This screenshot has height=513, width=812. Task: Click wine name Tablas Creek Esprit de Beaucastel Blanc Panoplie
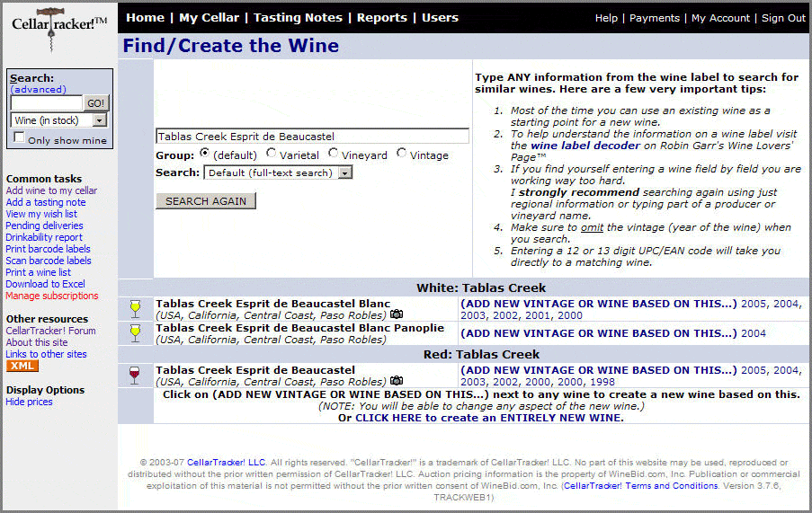299,328
